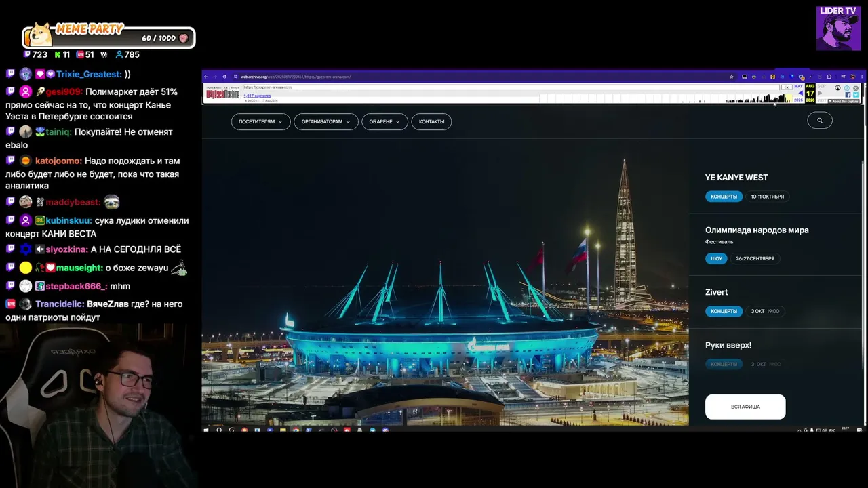Expand the ОБ АРЕНЕ dropdown menu
This screenshot has height=488, width=868.
pos(384,121)
